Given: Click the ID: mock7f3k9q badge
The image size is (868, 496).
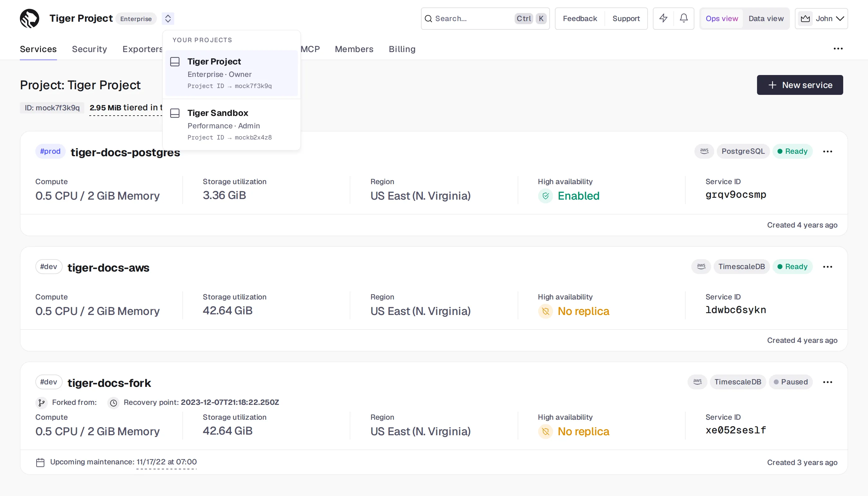Looking at the screenshot, I should [52, 108].
